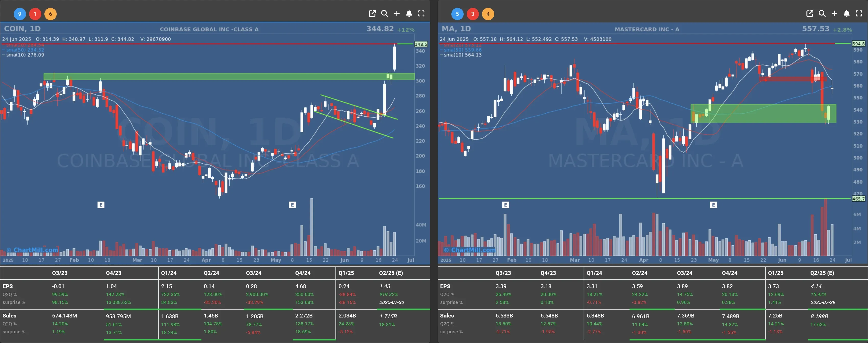Click late January earnings E marker on MA chart
Image resolution: width=868 pixels, height=343 pixels.
click(505, 205)
